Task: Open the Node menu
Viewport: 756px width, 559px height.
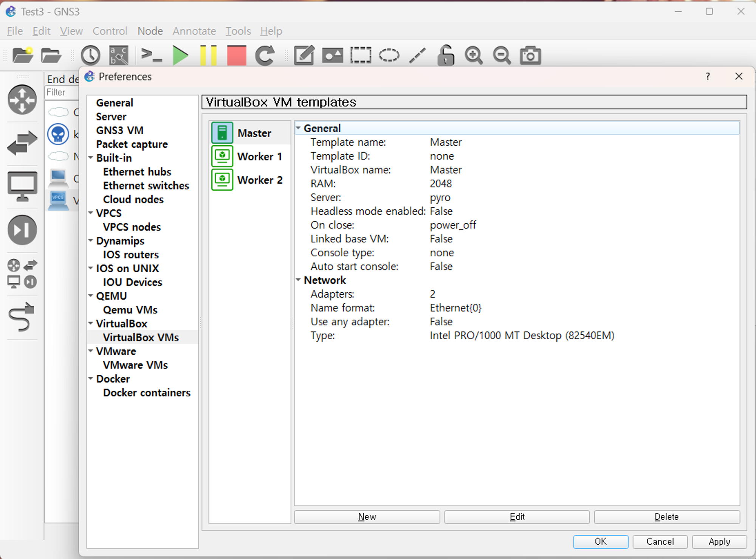Action: point(150,31)
